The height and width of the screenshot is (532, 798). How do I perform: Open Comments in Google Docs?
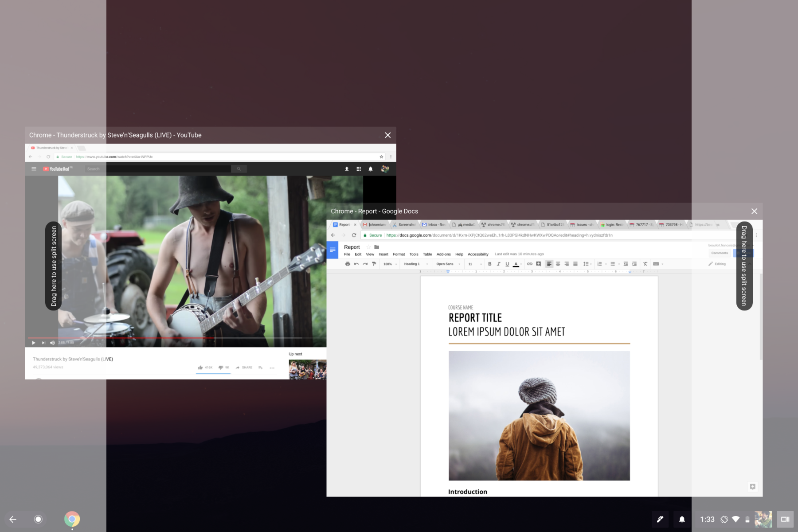point(720,253)
